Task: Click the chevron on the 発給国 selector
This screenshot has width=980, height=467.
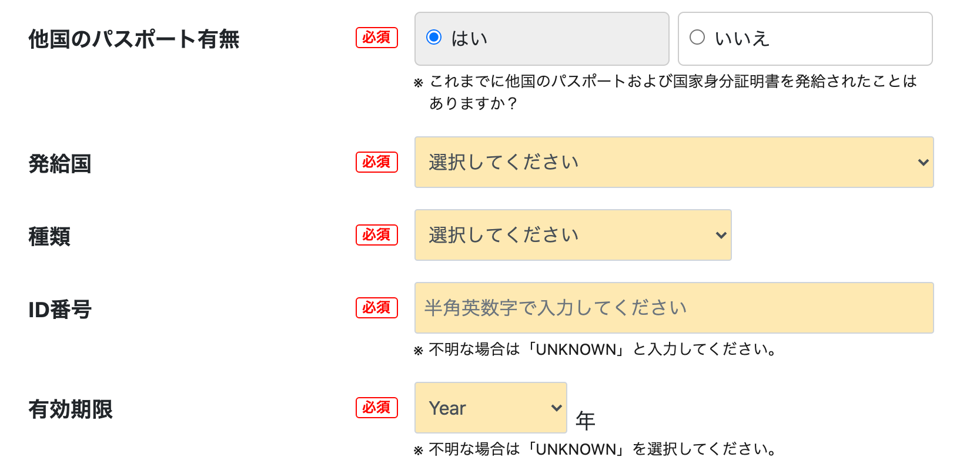Action: point(925,162)
